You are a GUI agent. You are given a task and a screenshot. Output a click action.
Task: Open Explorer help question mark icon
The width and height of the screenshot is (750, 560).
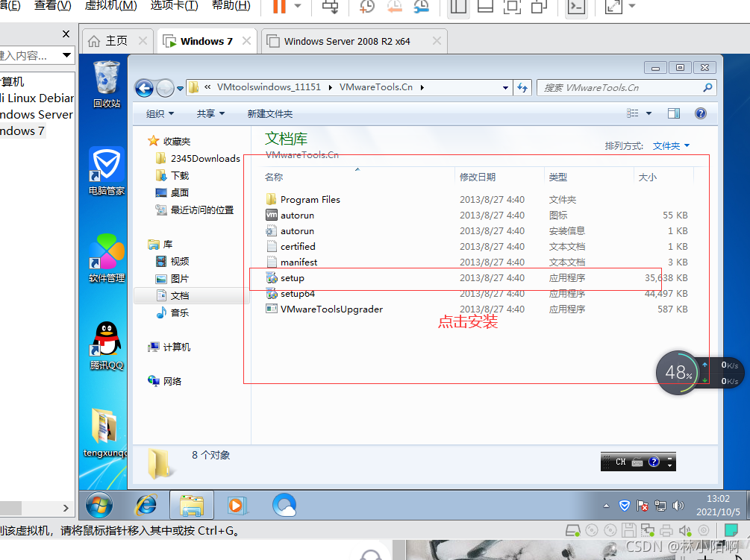pyautogui.click(x=701, y=113)
